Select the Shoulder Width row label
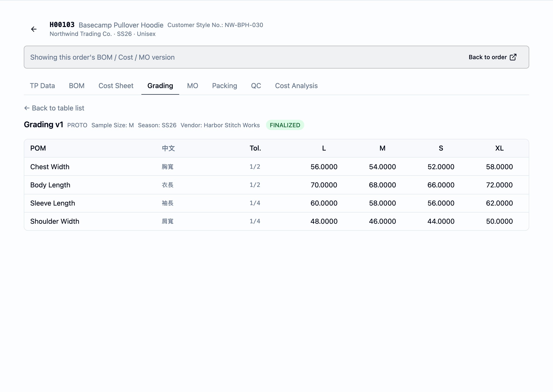The image size is (553, 392). (x=55, y=221)
